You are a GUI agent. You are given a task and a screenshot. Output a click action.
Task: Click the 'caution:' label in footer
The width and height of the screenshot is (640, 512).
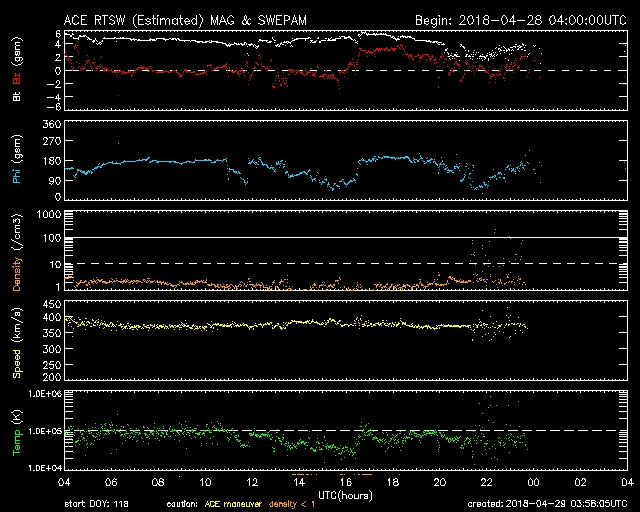coord(182,504)
